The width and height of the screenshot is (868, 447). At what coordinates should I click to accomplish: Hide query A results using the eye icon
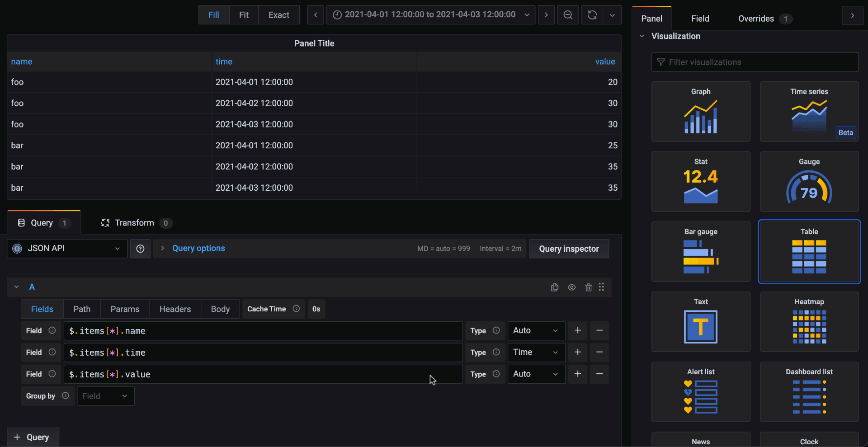(571, 287)
